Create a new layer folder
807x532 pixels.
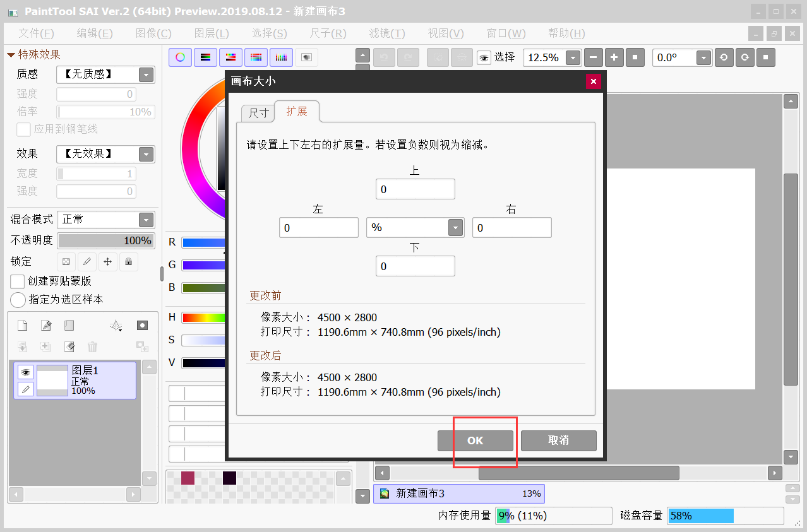69,326
